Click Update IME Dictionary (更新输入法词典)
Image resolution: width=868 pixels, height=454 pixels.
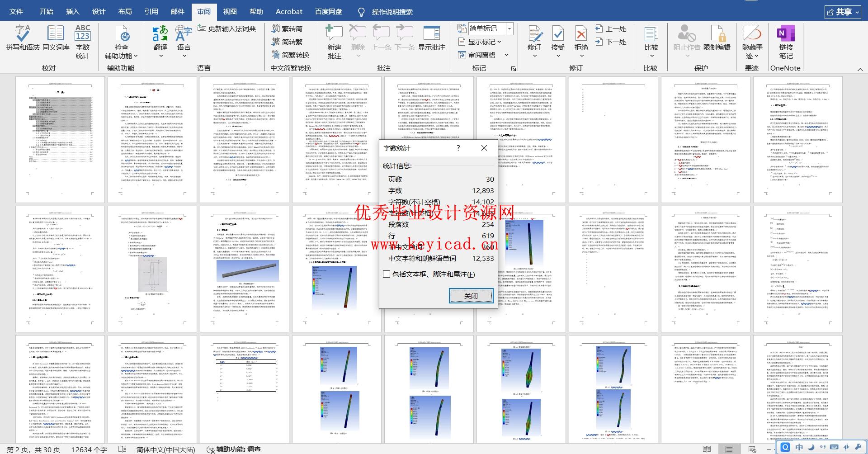(227, 28)
